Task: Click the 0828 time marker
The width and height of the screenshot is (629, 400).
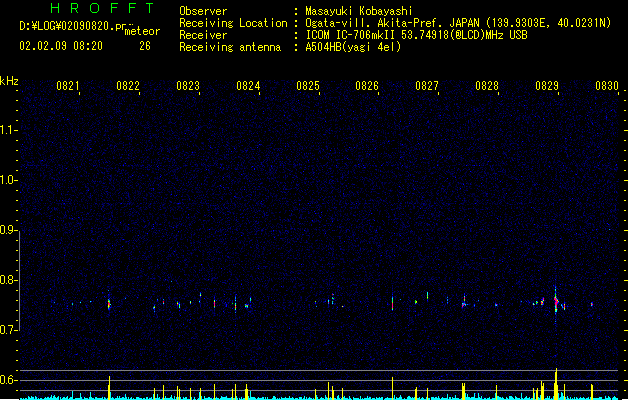Action: tap(487, 86)
